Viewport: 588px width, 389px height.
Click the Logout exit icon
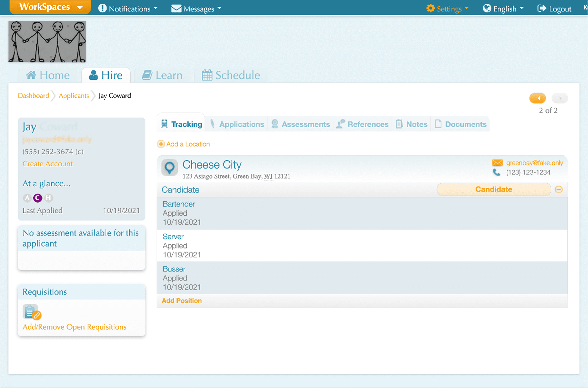tap(541, 8)
